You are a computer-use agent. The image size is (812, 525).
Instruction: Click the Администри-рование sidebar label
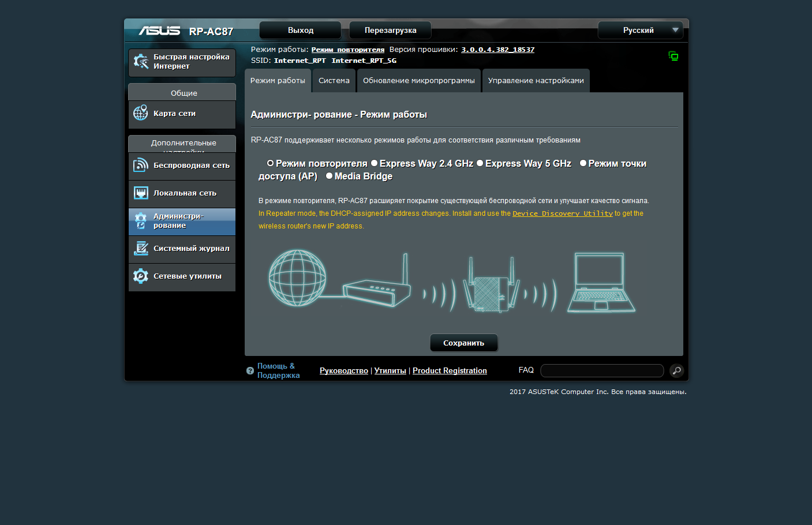pos(178,221)
